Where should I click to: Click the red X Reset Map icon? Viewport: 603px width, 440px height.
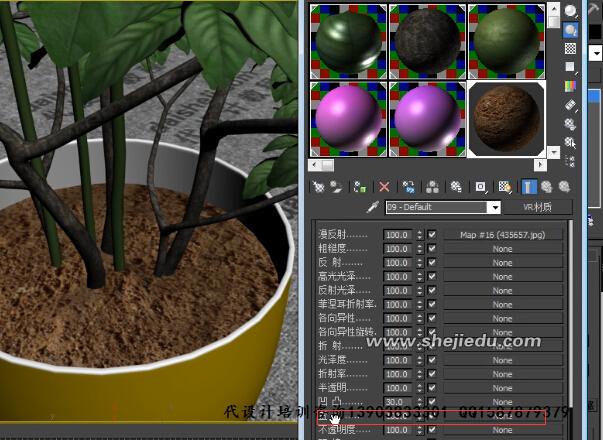[384, 186]
